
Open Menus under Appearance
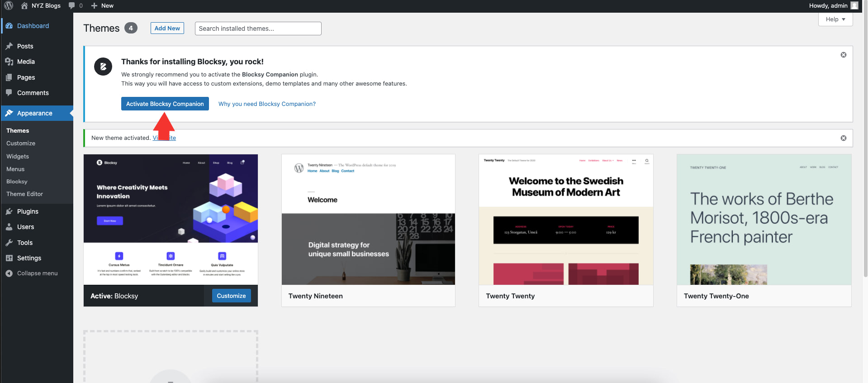click(15, 169)
